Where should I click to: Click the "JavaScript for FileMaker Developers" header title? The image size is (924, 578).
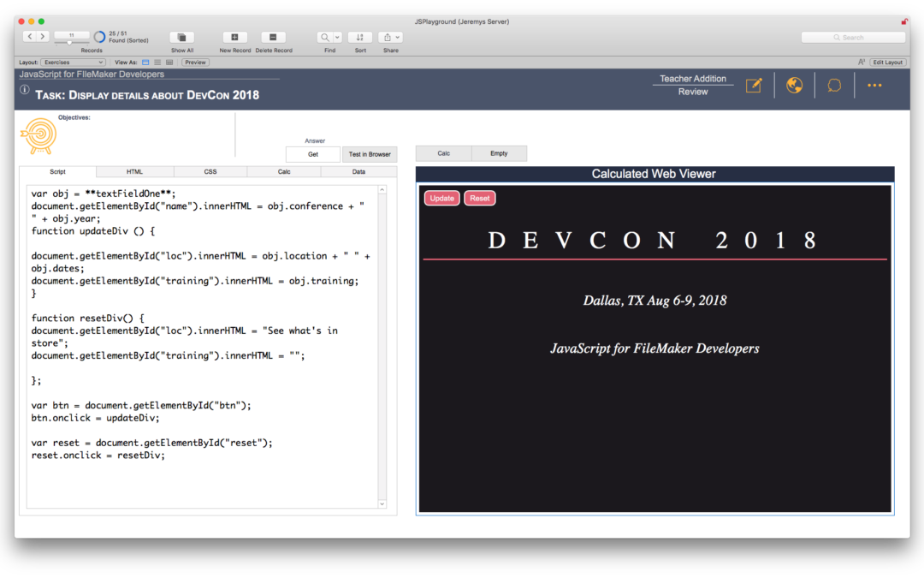pyautogui.click(x=92, y=74)
